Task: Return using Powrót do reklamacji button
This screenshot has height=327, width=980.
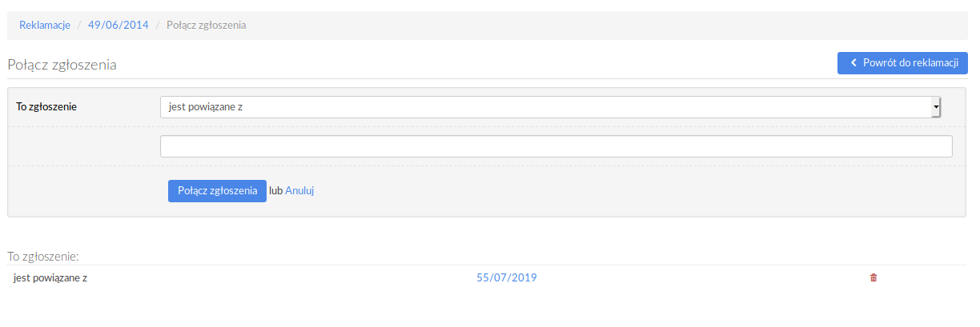Action: coord(902,63)
